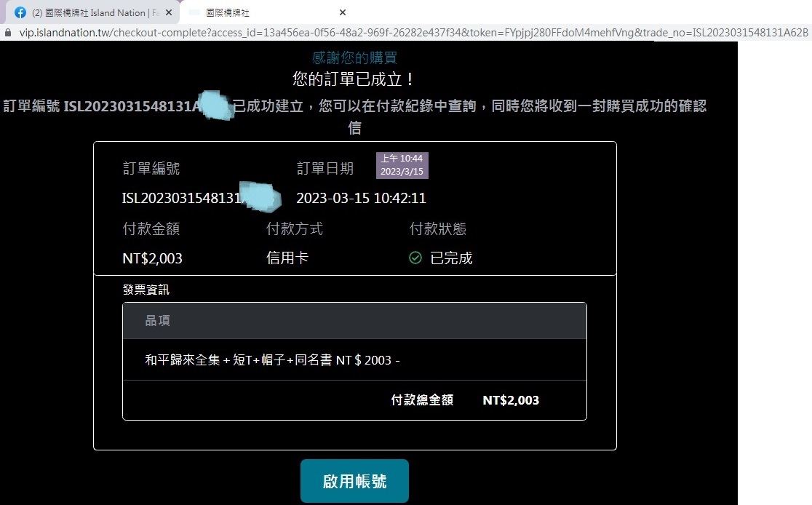Click the green checkmark beside 已完成
This screenshot has height=505, width=812.
(415, 258)
